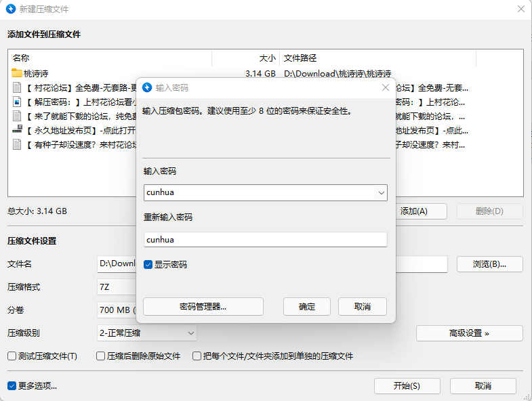Enable 测试压缩文件(T) checkbox
The height and width of the screenshot is (401, 532).
12,356
